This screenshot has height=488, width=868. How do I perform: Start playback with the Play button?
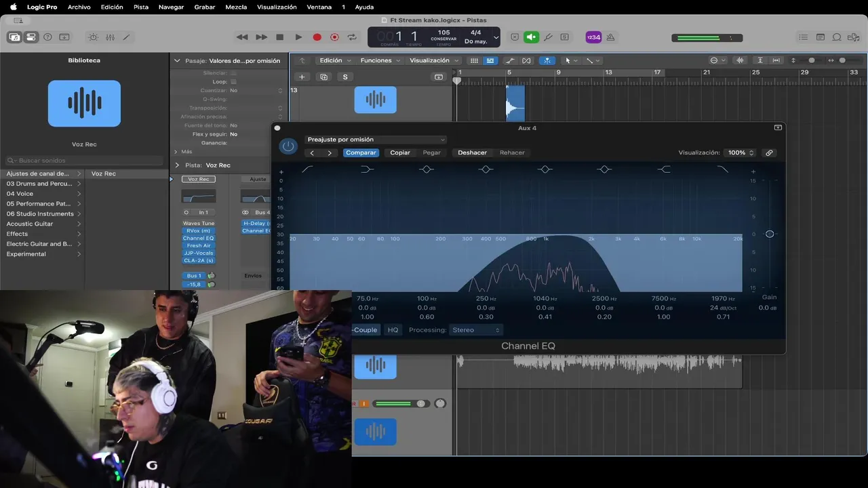pos(298,37)
